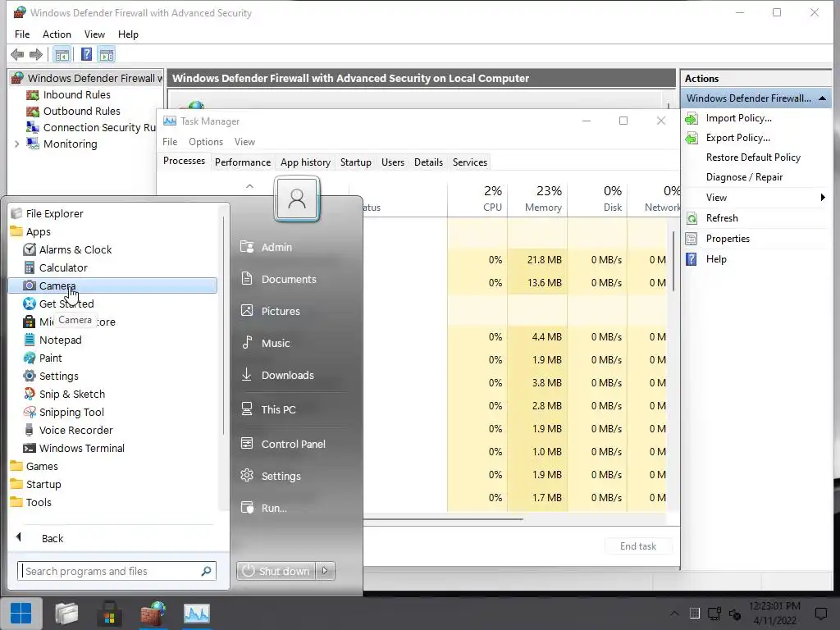Click the End task button
Image resolution: width=840 pixels, height=630 pixels.
pos(638,546)
